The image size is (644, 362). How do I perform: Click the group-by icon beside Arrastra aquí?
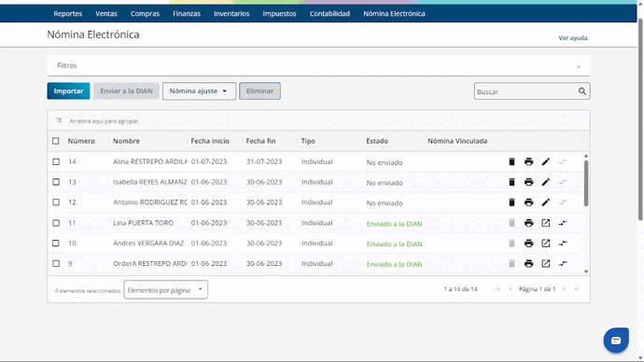(59, 120)
